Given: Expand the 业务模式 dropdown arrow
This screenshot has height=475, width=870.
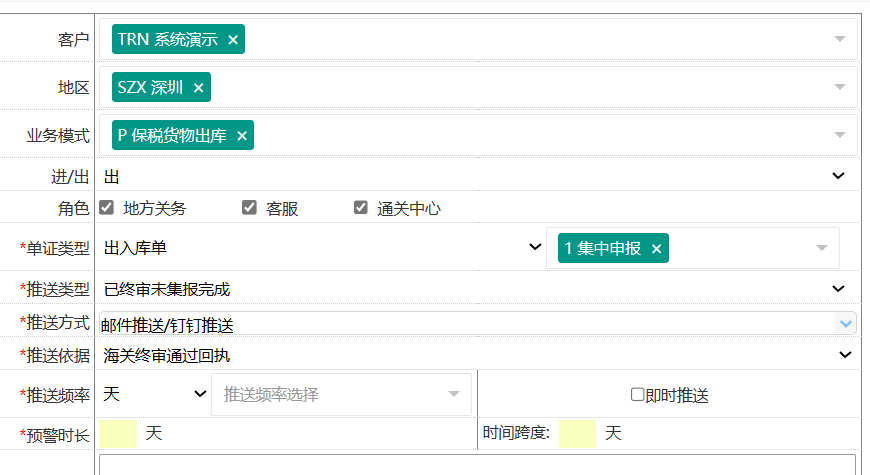Looking at the screenshot, I should point(840,135).
